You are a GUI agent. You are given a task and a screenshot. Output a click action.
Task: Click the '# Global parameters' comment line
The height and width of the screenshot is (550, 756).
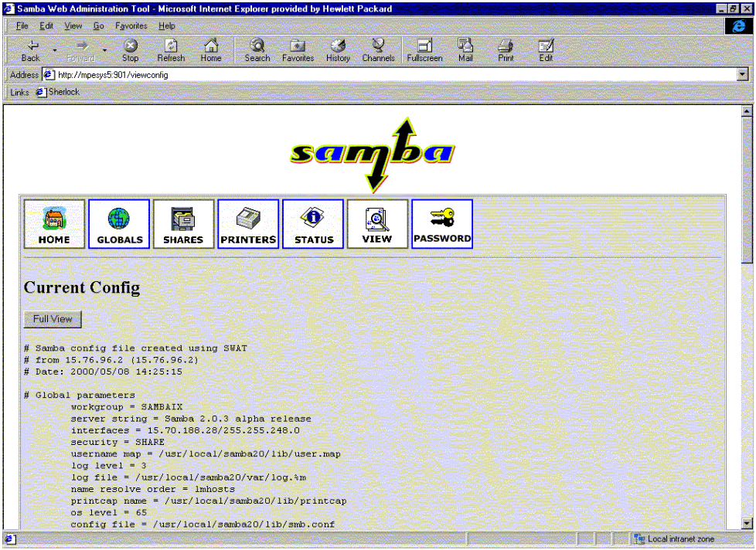click(x=80, y=396)
